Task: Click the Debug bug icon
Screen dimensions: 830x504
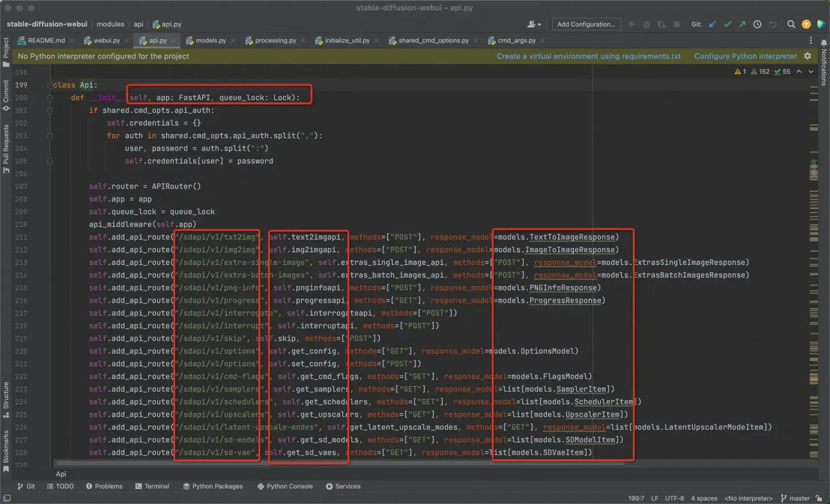Action: (x=647, y=24)
